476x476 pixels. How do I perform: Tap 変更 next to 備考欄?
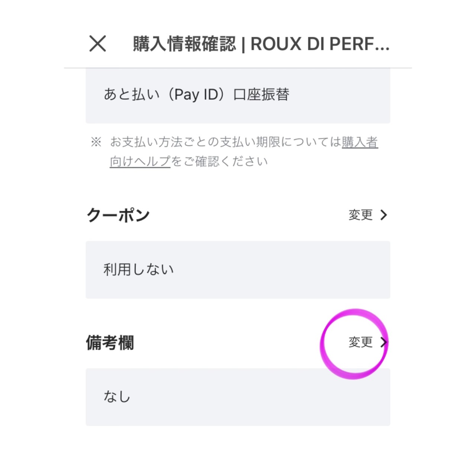coord(360,342)
